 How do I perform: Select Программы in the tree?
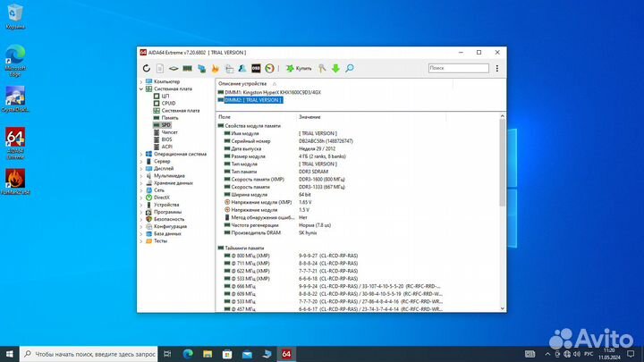coord(167,212)
